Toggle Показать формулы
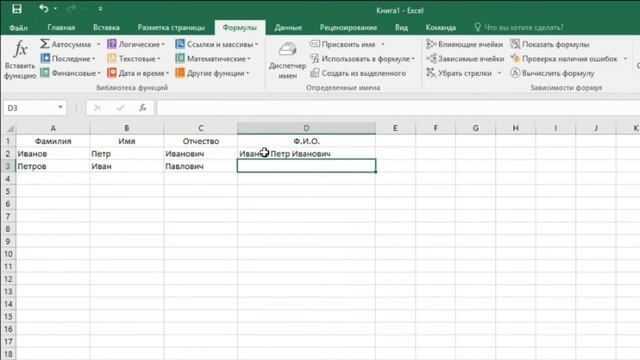 (550, 44)
